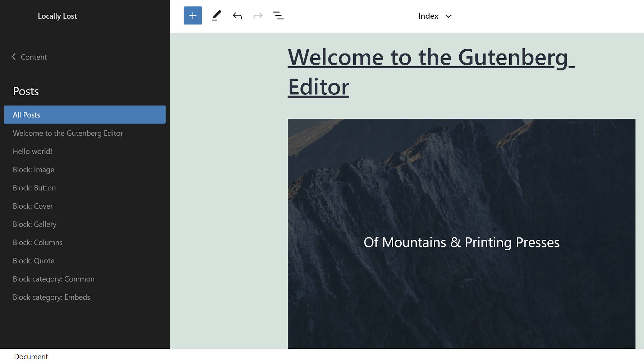Open the Block: Cover post
Screen dimensions: 644x362
[x=33, y=206]
